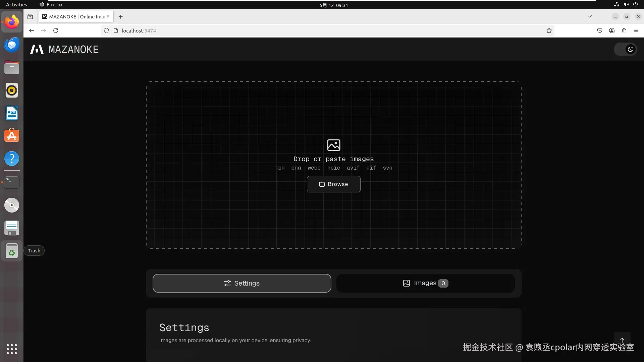Click the 'gif' format label

(371, 168)
